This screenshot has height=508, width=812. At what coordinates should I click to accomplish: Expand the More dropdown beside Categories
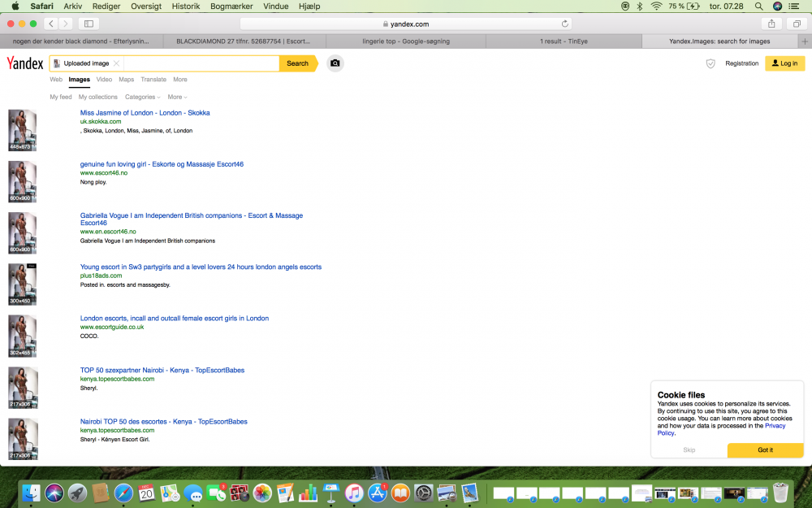177,97
